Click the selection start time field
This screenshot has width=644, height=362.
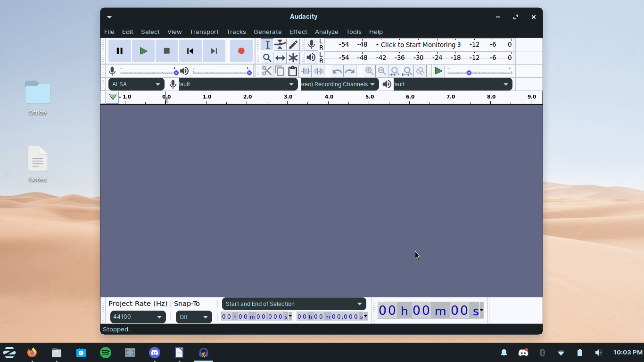click(255, 316)
